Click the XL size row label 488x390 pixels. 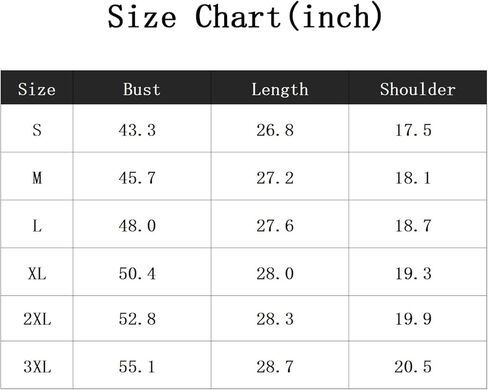click(x=37, y=274)
